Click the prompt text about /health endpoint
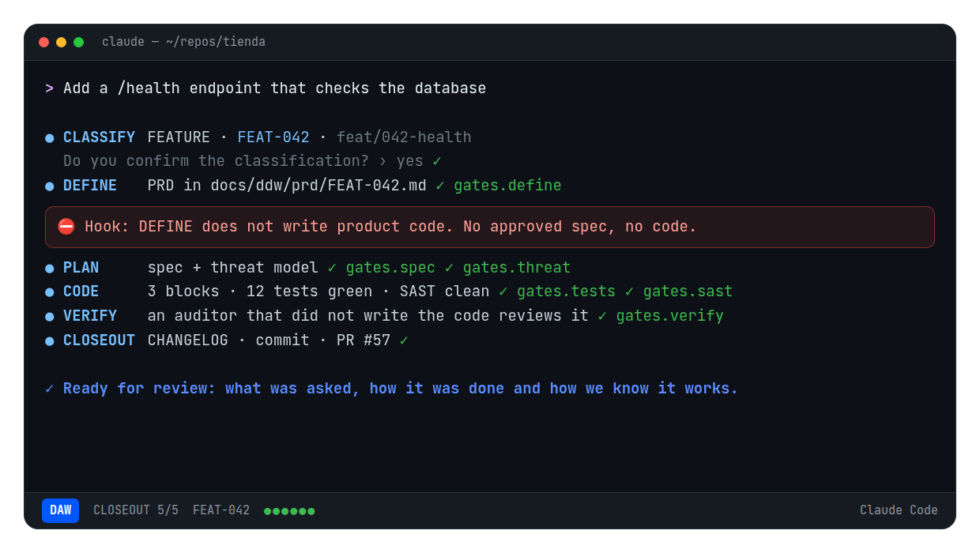Image resolution: width=980 pixels, height=553 pixels. [274, 88]
